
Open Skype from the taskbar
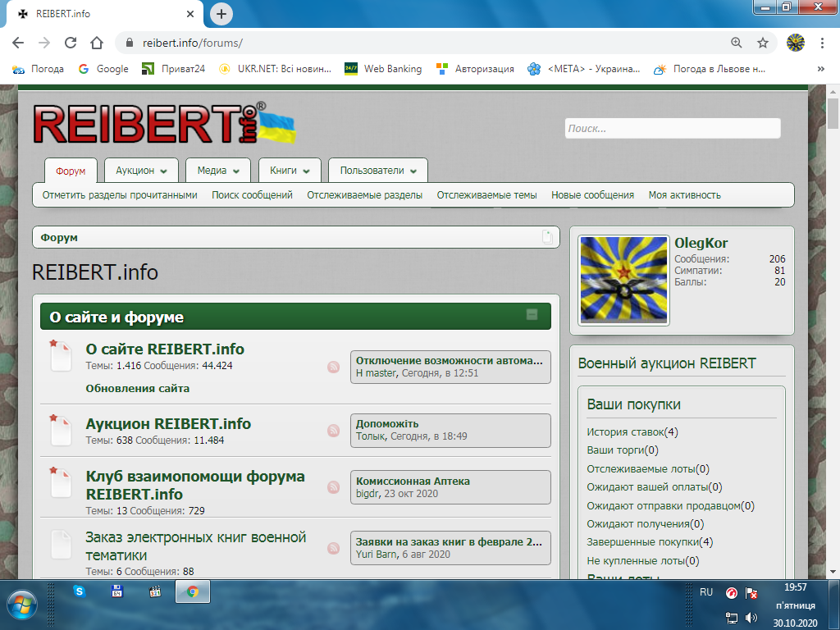tap(80, 591)
